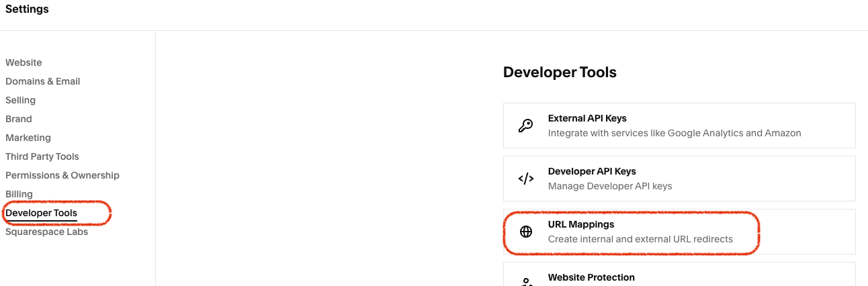Click the code brackets icon for Developer API Keys
This screenshot has height=286, width=868.
click(x=526, y=179)
